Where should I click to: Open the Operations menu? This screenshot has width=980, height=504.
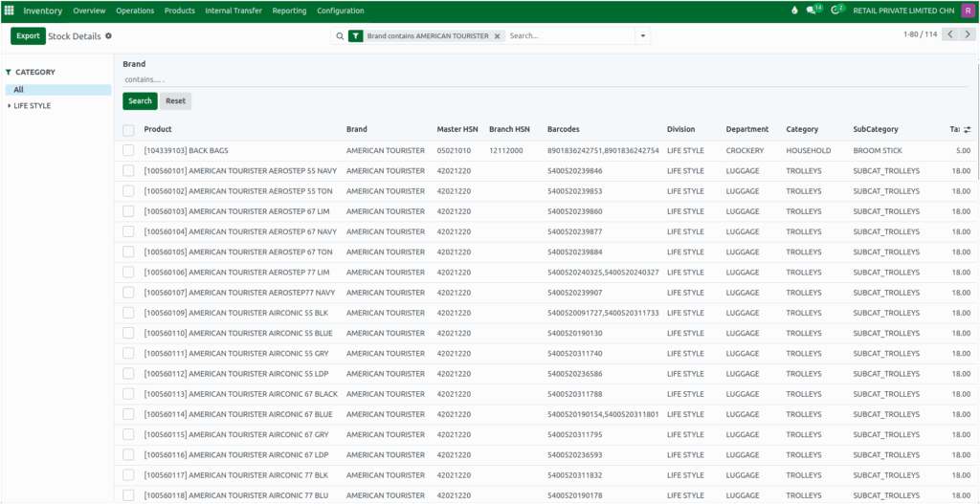click(135, 11)
